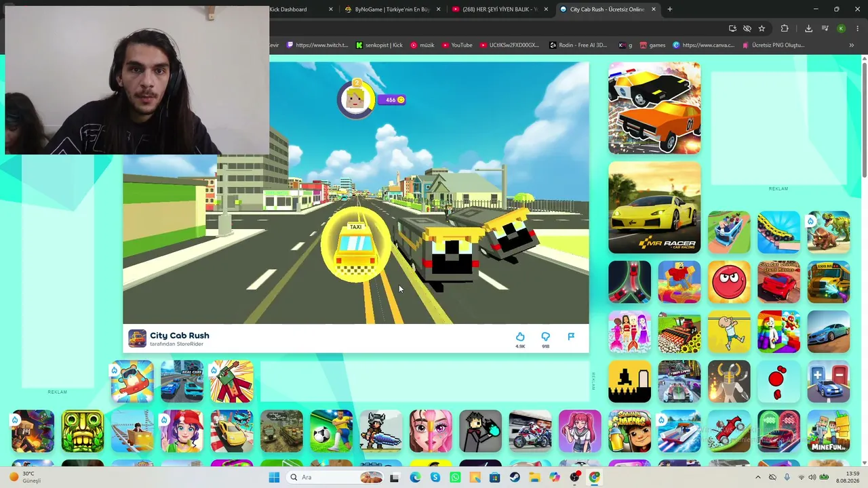Viewport: 868px width, 488px height.
Task: Open the Ücretsiz PNG Oluştu bookmark
Action: tap(773, 45)
